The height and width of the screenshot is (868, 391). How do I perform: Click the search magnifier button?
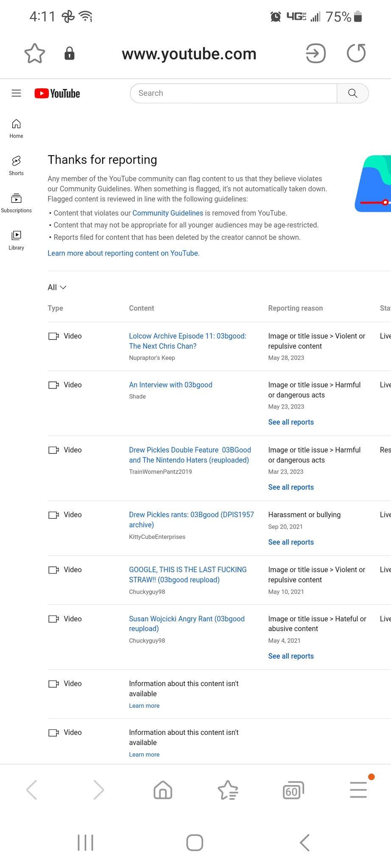click(x=352, y=93)
